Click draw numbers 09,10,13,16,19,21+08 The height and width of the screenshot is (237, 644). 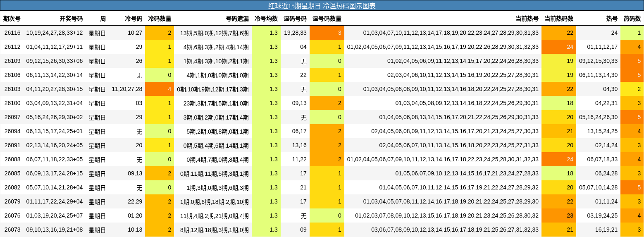click(55, 230)
